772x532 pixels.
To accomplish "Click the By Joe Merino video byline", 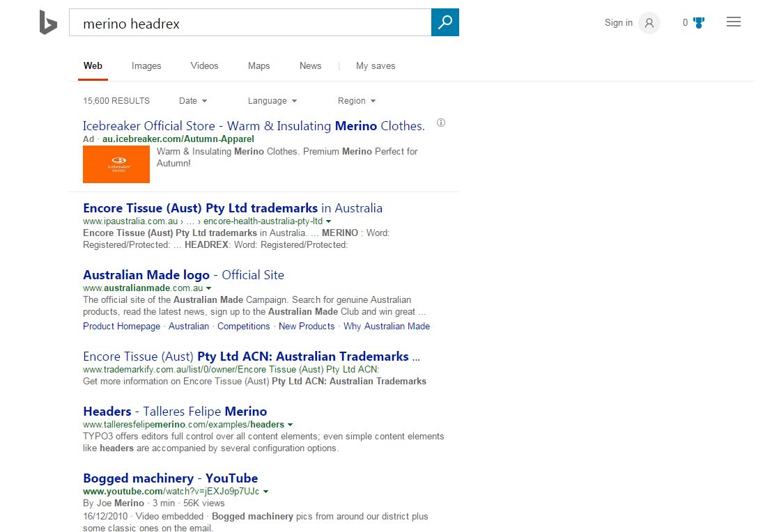I will 114,503.
